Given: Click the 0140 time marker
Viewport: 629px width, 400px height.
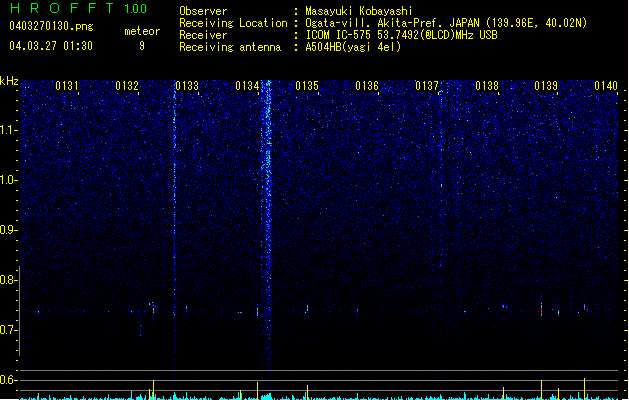Looking at the screenshot, I should [606, 86].
